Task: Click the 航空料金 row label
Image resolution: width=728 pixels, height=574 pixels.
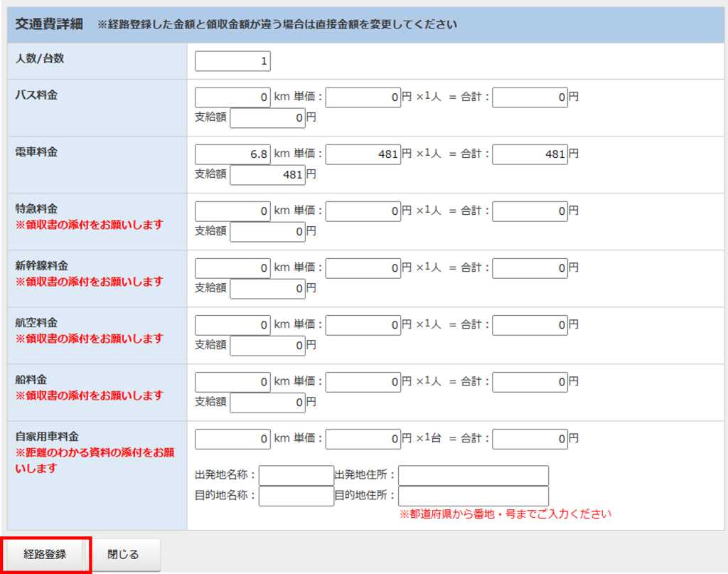Action: coord(36,323)
